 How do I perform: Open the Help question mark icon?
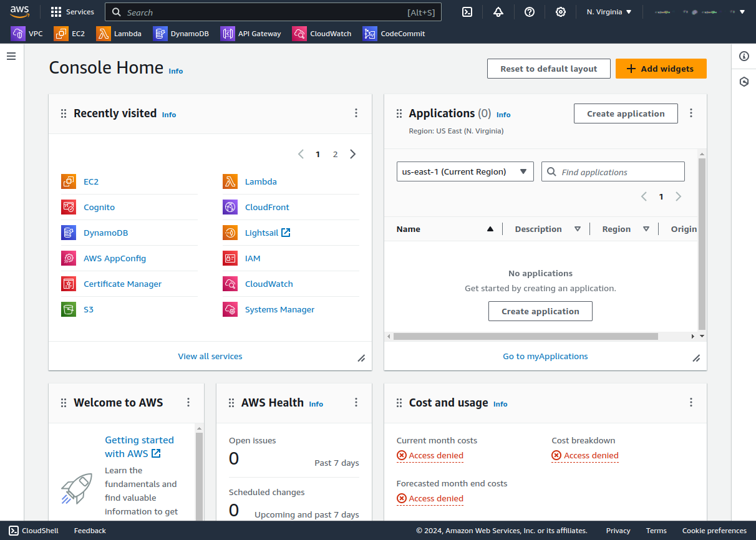pos(529,12)
